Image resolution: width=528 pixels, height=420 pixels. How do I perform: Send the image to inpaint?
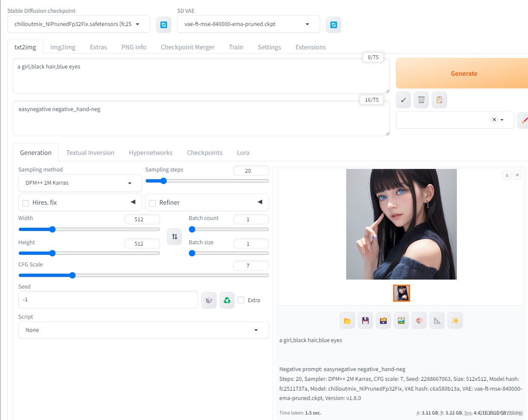419,320
